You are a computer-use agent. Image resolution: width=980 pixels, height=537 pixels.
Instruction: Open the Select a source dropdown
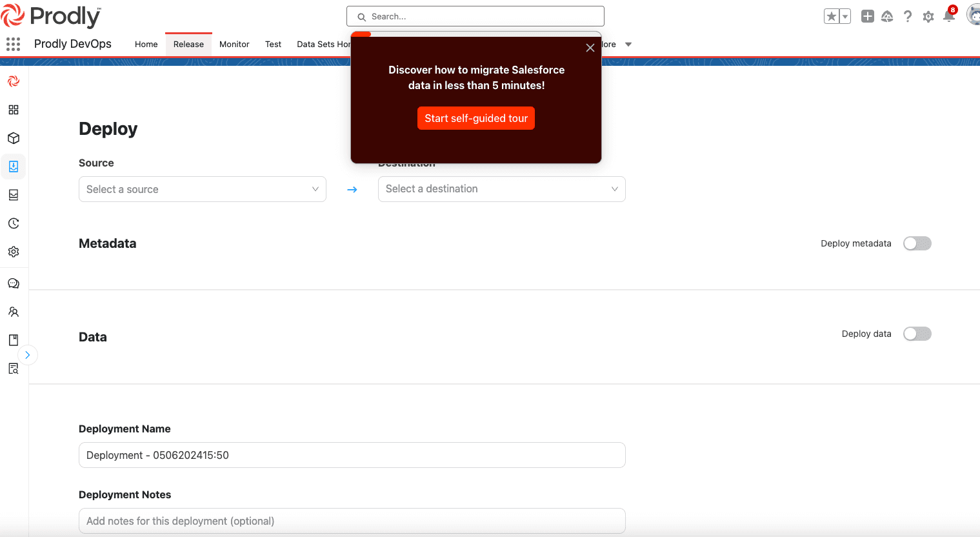[203, 189]
